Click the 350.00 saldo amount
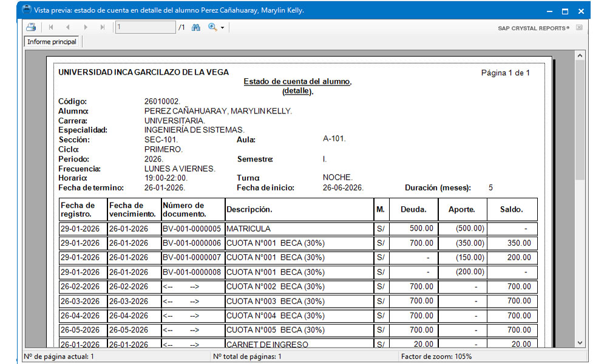Screen dimensions: 607x364 coord(519,243)
